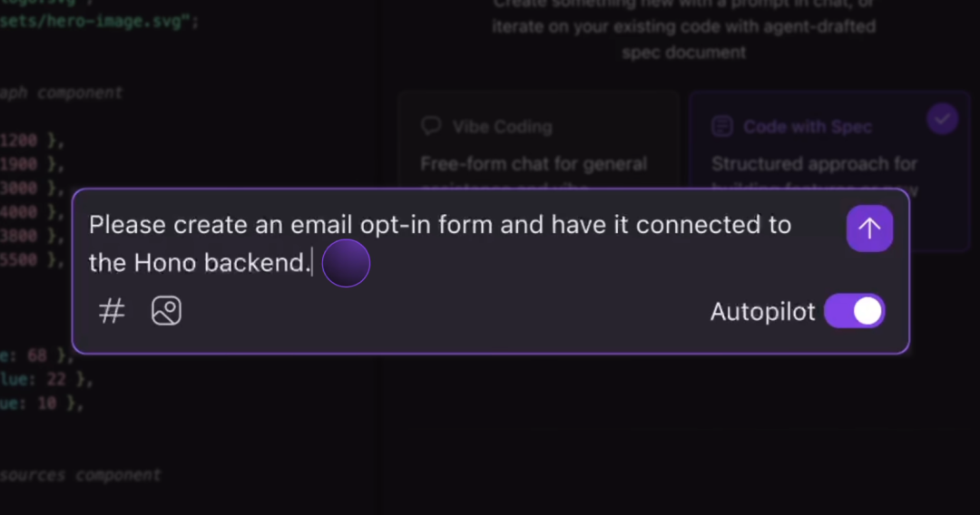The width and height of the screenshot is (980, 515).
Task: Click the Autopilot label text
Action: [762, 312]
